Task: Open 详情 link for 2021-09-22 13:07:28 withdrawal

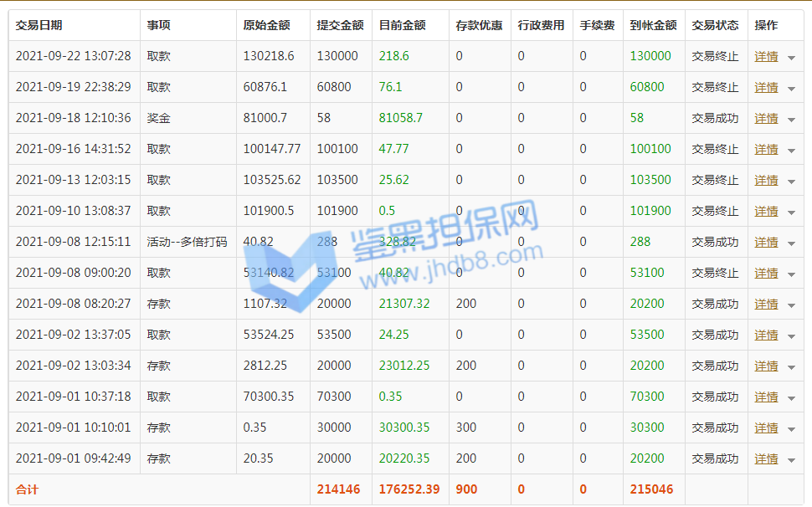Action: pyautogui.click(x=765, y=56)
